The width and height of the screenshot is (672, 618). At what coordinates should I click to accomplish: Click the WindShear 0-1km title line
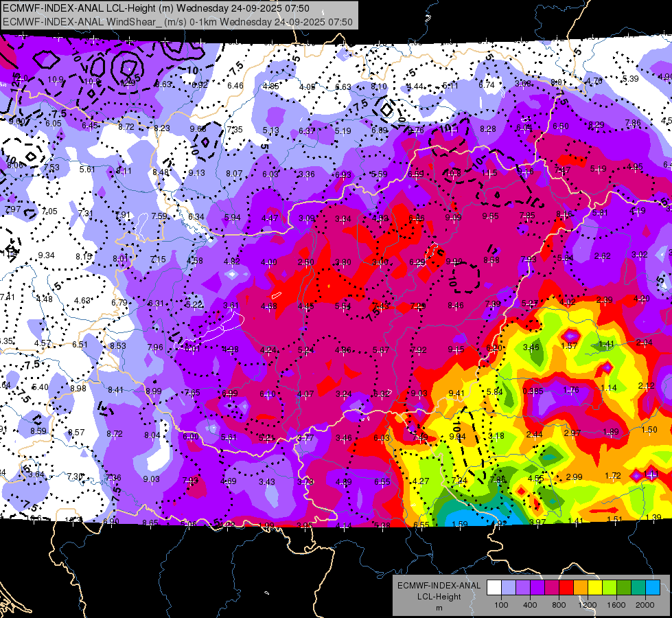point(178,22)
